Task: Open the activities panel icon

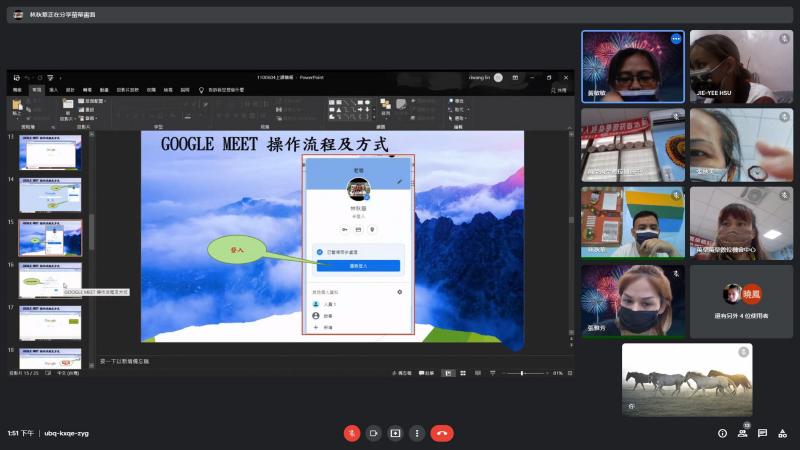Action: tap(782, 433)
